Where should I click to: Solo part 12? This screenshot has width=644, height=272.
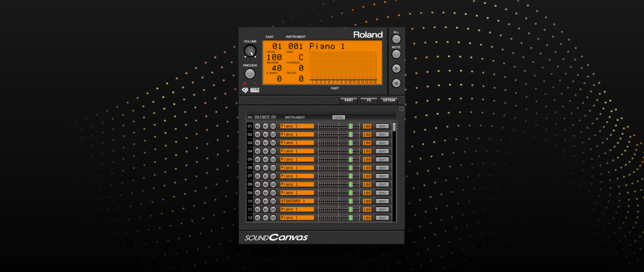coord(258,218)
